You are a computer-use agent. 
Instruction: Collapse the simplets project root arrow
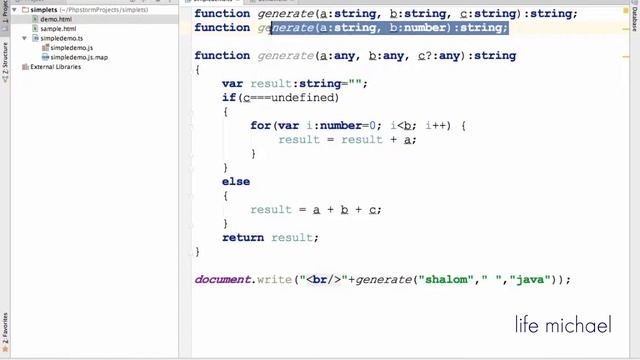15,9
